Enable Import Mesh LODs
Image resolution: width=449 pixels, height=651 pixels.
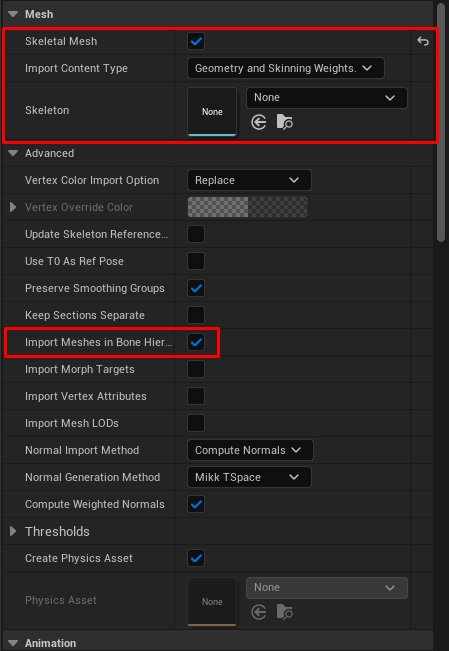point(196,423)
